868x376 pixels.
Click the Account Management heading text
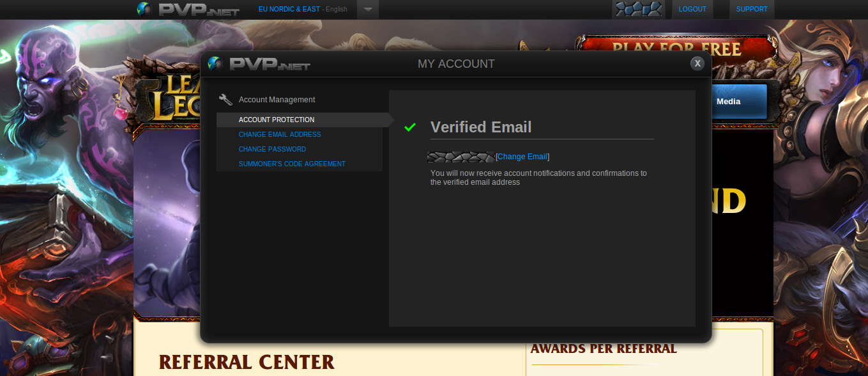click(277, 100)
